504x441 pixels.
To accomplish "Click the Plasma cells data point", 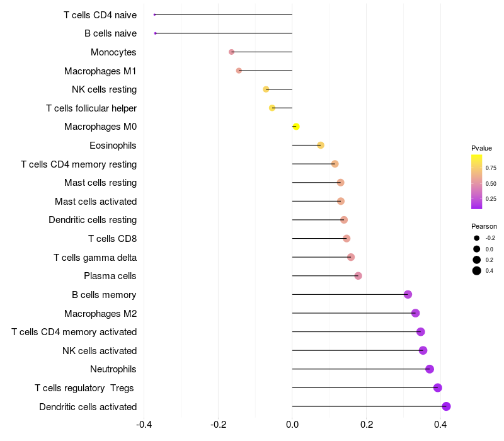I will coord(358,276).
